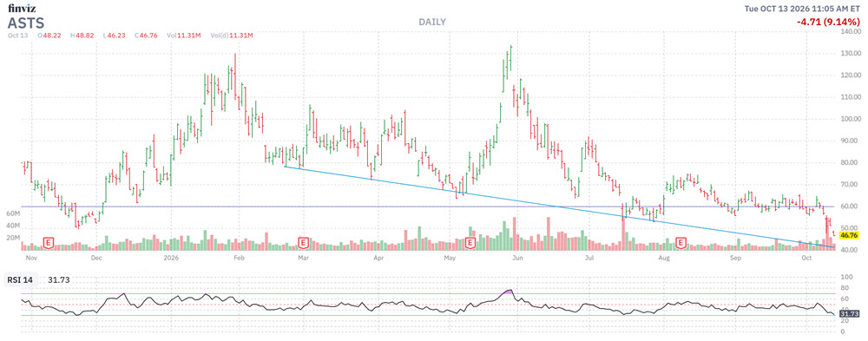Click the 70.00 price axis label
This screenshot has width=868, height=341.
pos(850,184)
